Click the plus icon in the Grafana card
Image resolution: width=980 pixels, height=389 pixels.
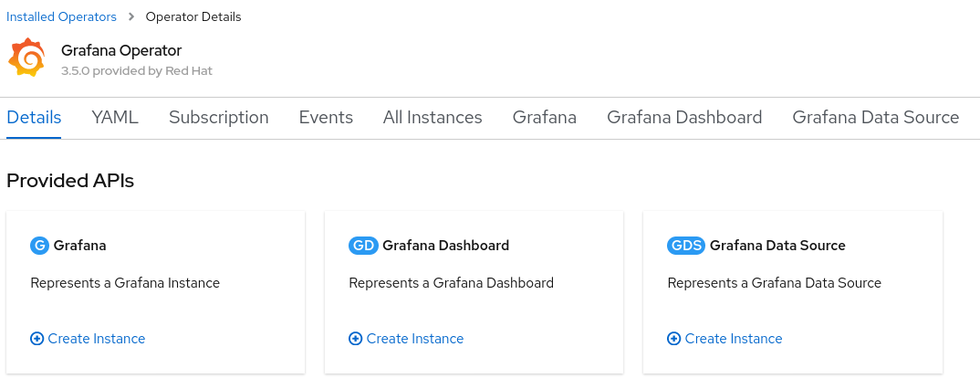tap(36, 339)
